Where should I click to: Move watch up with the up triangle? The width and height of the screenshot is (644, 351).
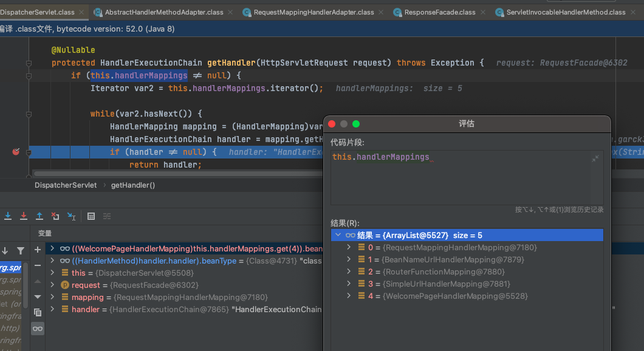pos(38,281)
